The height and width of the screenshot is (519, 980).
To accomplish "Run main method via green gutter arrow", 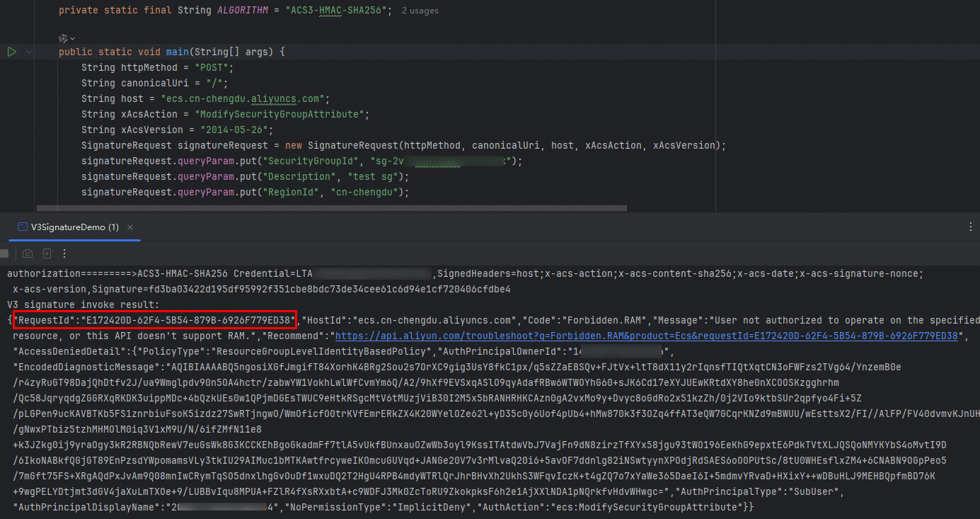I will pyautogui.click(x=11, y=52).
